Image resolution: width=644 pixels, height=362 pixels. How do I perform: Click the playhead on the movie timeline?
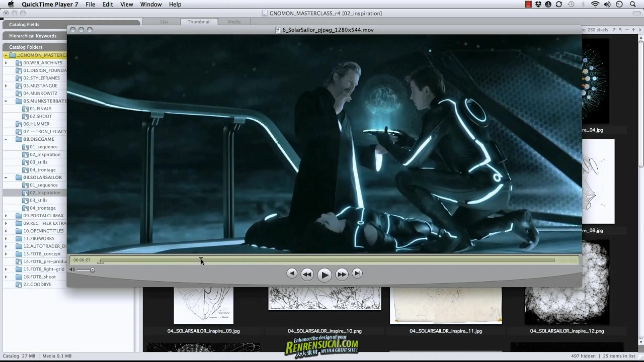[201, 258]
